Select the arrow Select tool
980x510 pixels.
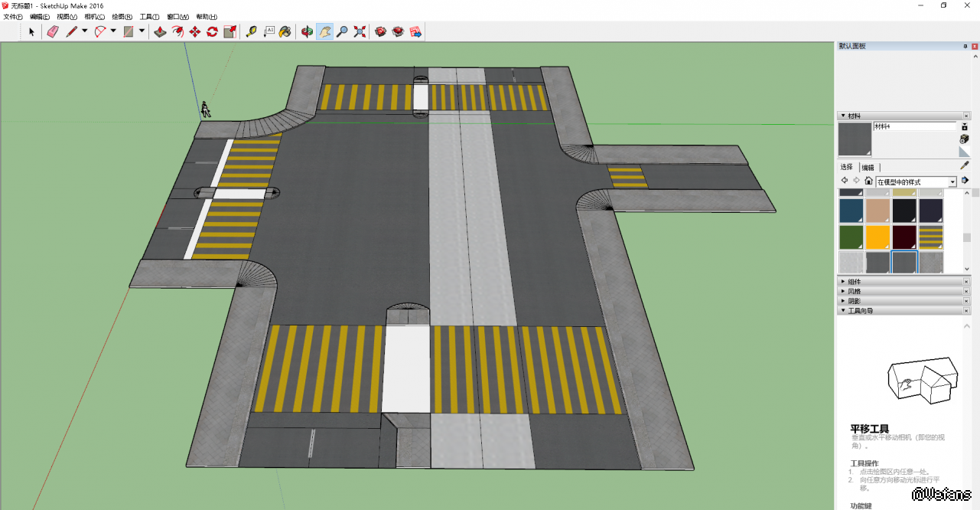pos(31,31)
